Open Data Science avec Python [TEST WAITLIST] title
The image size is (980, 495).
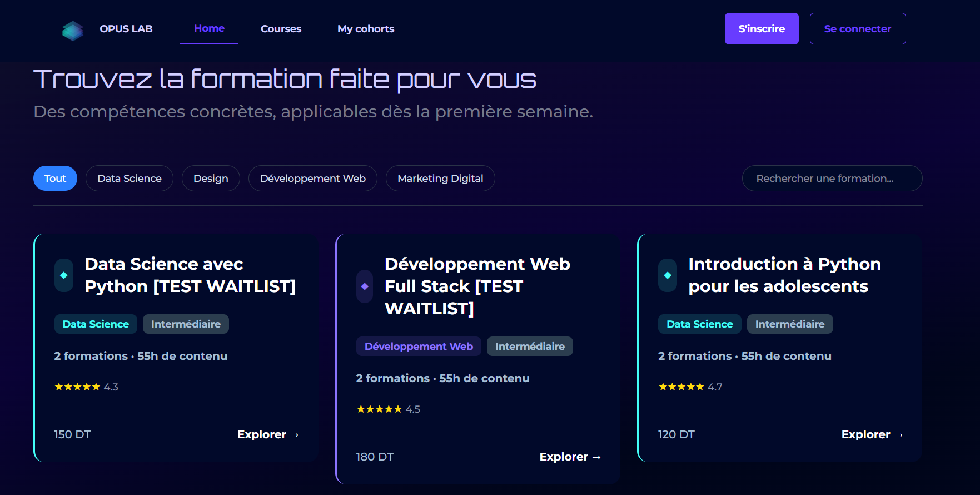(x=190, y=275)
